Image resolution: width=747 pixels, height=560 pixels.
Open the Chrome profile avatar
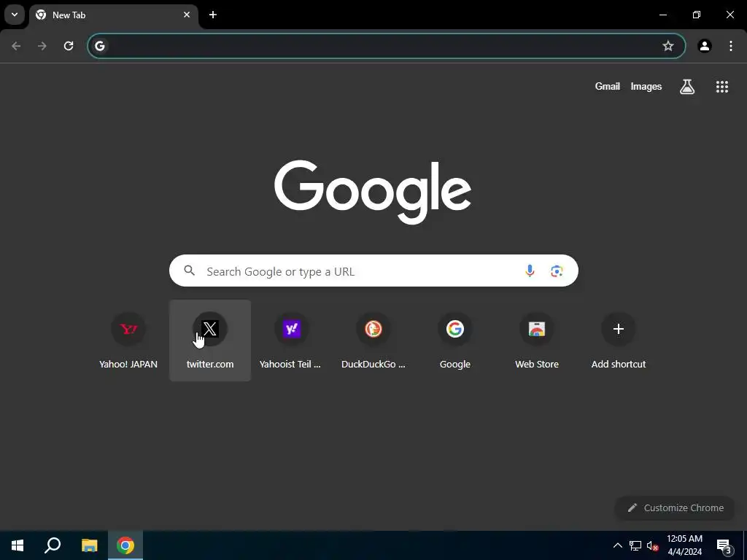coord(705,46)
